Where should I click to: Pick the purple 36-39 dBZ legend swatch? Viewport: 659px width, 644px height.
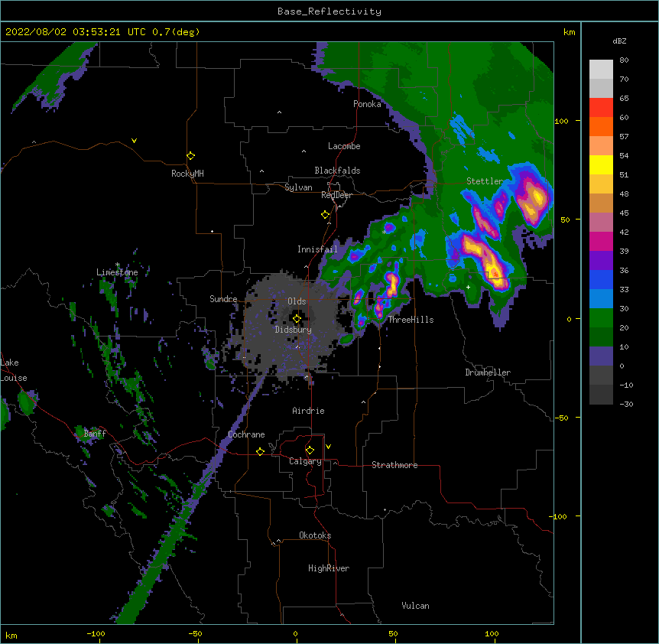pyautogui.click(x=601, y=260)
